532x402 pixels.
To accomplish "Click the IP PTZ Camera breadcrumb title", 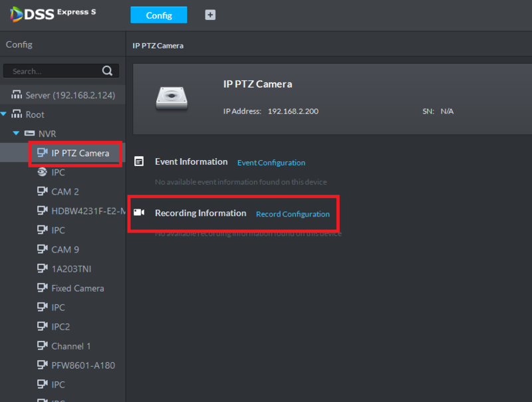I will (x=158, y=46).
